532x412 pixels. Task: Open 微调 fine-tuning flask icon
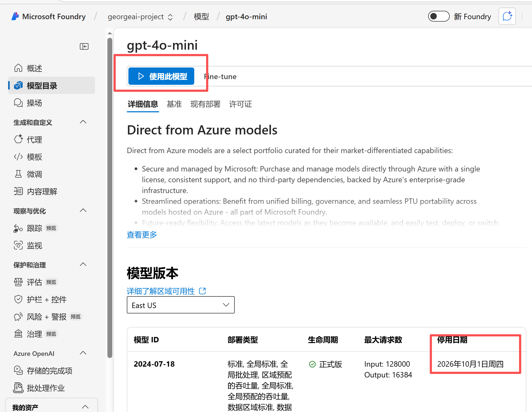18,174
